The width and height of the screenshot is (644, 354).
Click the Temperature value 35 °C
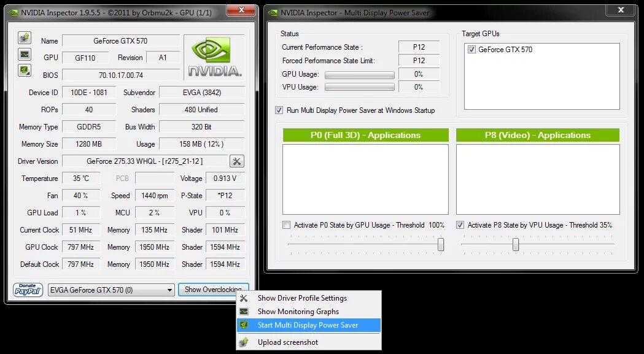coord(81,179)
